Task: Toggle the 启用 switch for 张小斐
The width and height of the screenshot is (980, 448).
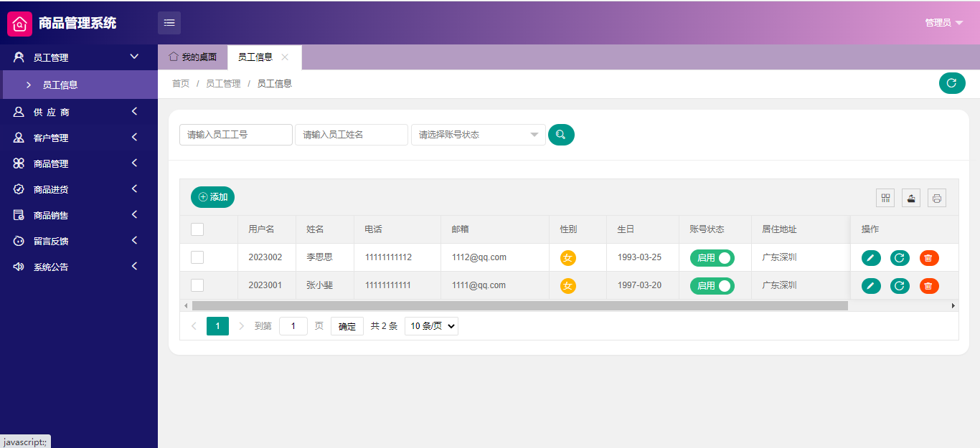Action: (712, 286)
